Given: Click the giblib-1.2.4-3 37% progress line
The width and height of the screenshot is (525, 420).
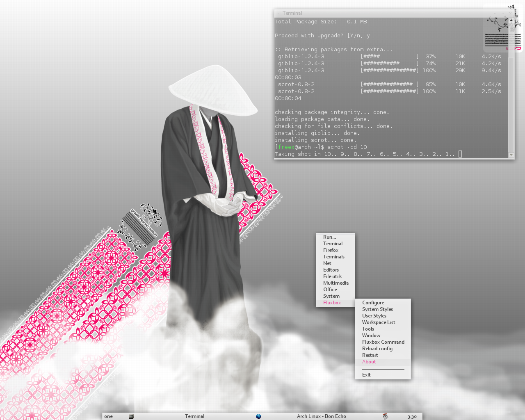Looking at the screenshot, I should (390, 57).
